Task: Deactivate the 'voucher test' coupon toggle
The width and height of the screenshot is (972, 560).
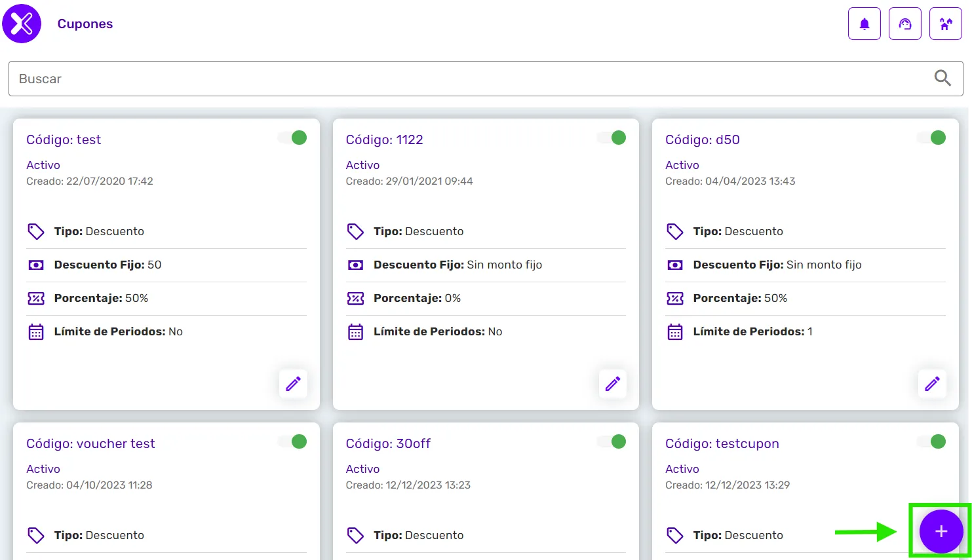Action: click(292, 441)
